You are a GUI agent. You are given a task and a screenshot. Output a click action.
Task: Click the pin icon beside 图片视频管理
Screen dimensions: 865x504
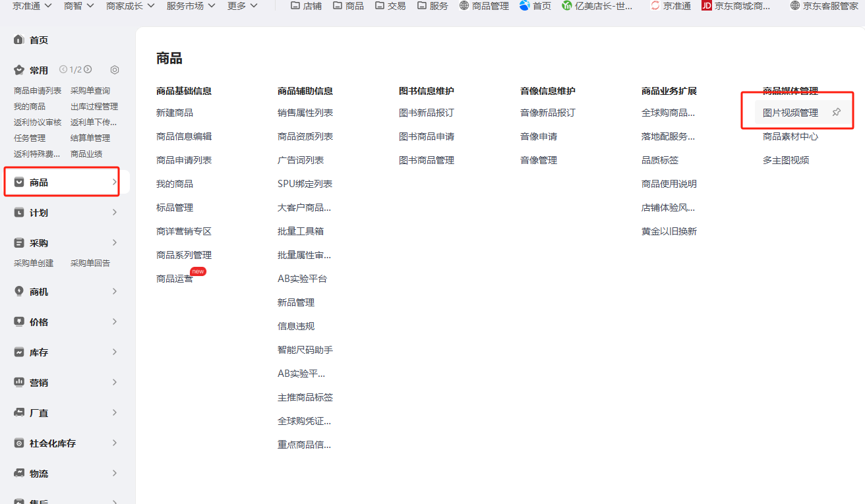tap(836, 113)
